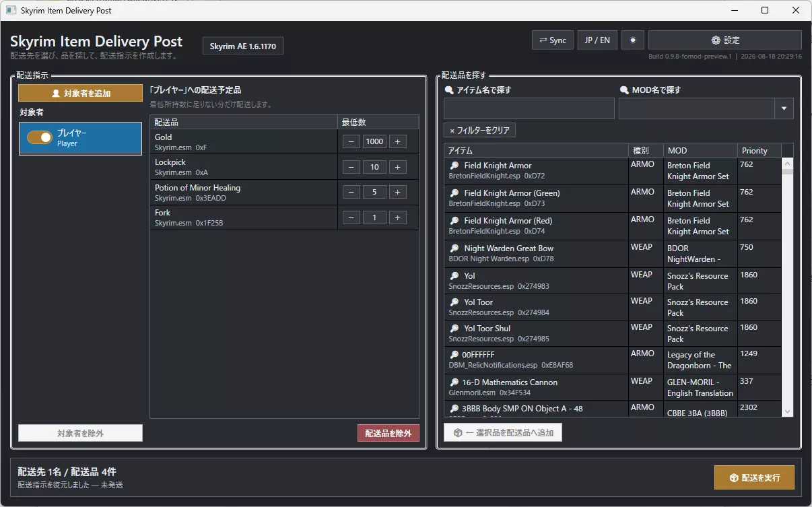812x507 pixels.
Task: Decrease Gold minimum count
Action: tap(351, 141)
